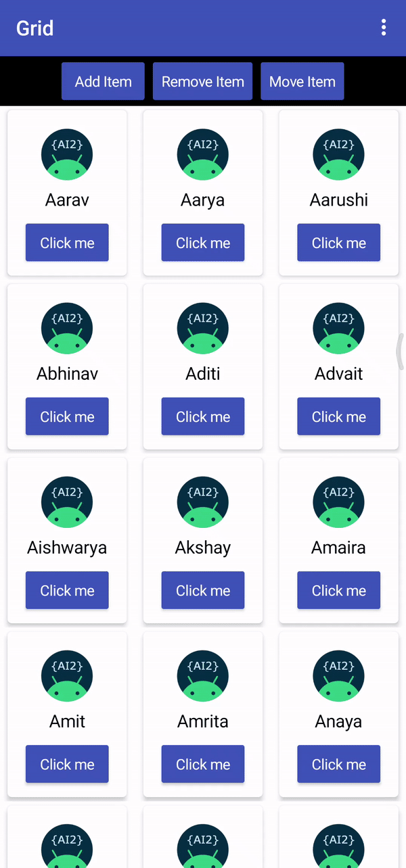Tap the Android avatar above Aditi
406x868 pixels.
click(203, 329)
